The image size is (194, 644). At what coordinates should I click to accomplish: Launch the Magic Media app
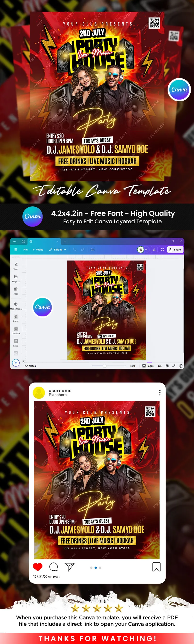tap(16, 305)
